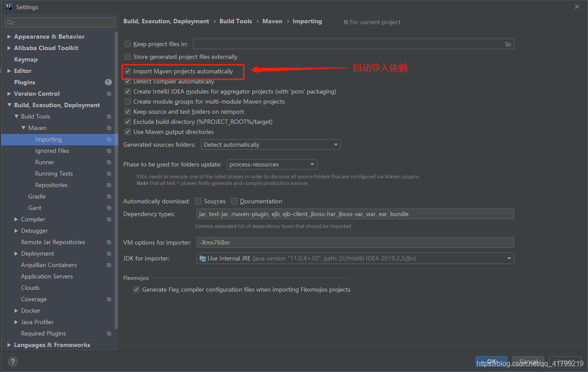Enable automatic download of Sources
Image resolution: width=588 pixels, height=372 pixels.
coord(198,201)
